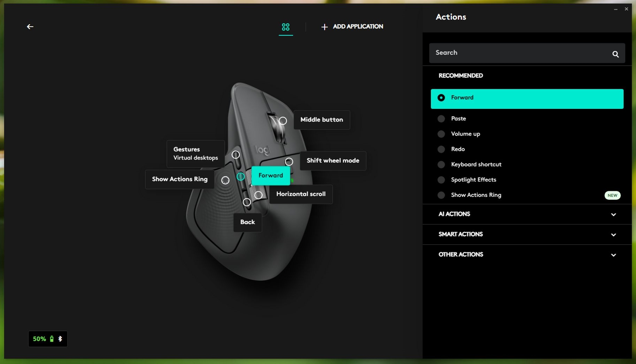
Task: Click the search magnifier icon
Action: (615, 54)
